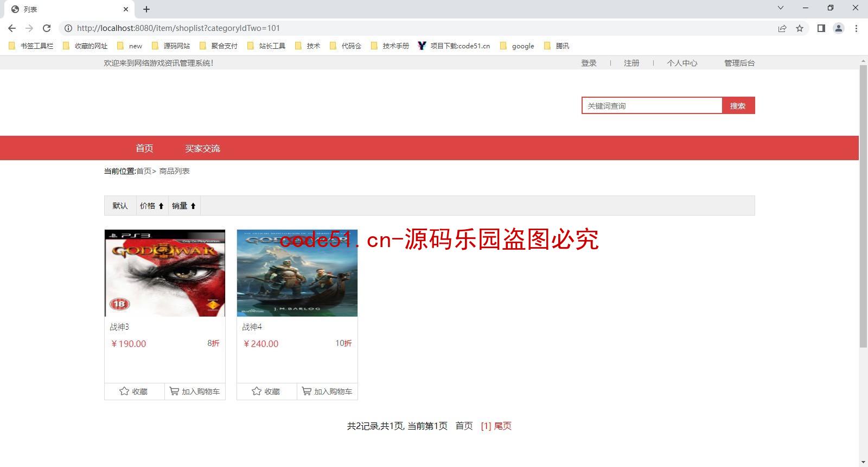The width and height of the screenshot is (868, 467).
Task: Open the browser side panel
Action: [x=821, y=28]
